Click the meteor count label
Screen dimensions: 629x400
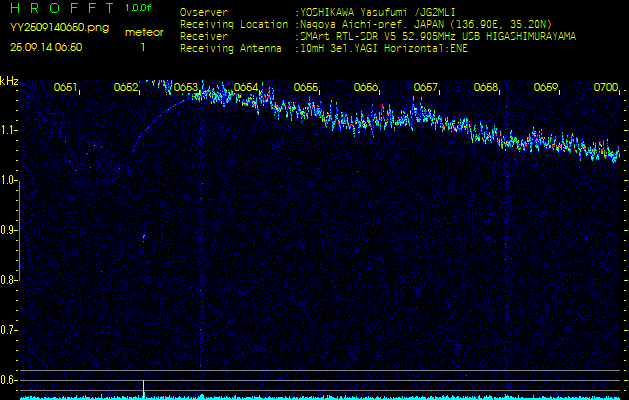point(143,32)
